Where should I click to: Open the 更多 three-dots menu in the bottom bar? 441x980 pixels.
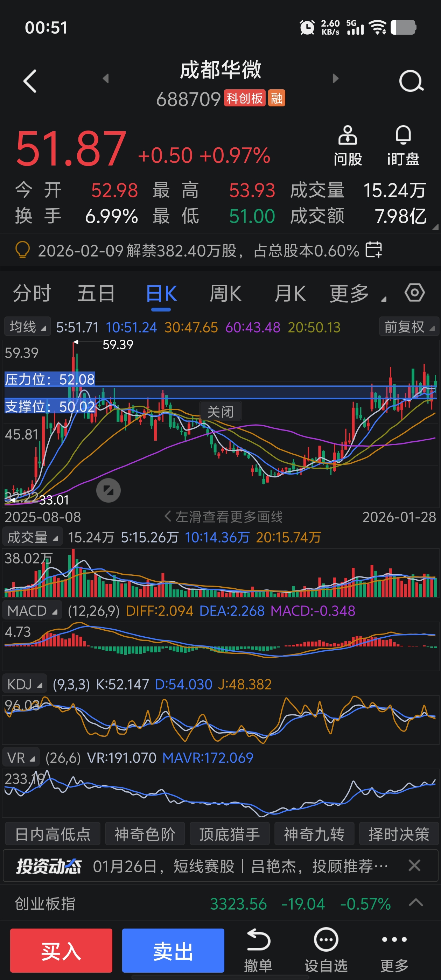[394, 949]
